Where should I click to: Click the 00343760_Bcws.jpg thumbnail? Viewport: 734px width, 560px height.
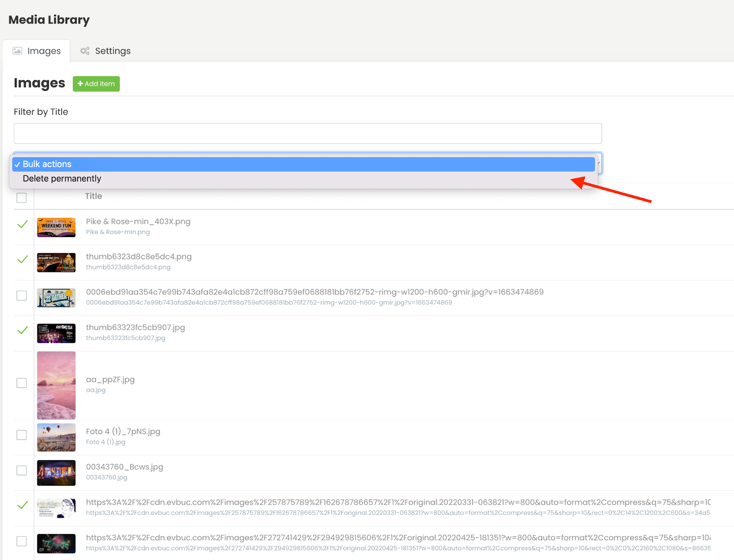(56, 472)
